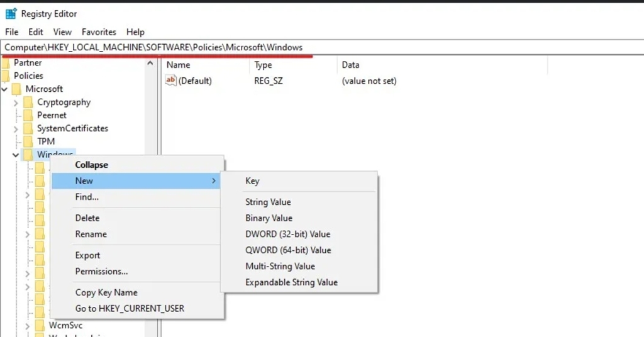Select the TPM folder icon

[28, 141]
